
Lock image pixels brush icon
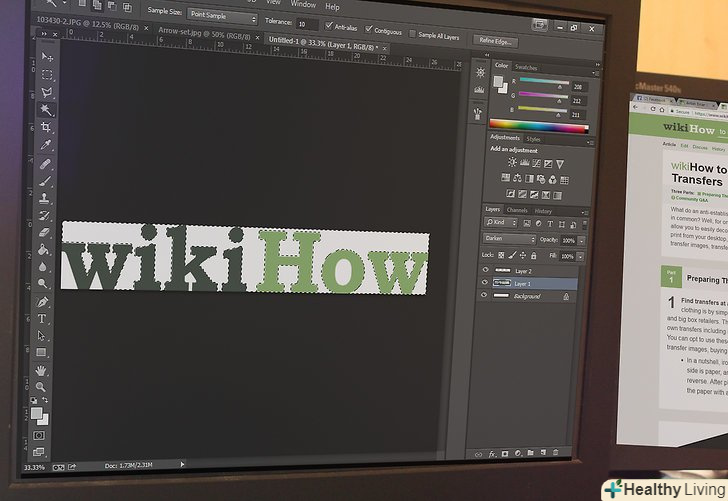512,255
